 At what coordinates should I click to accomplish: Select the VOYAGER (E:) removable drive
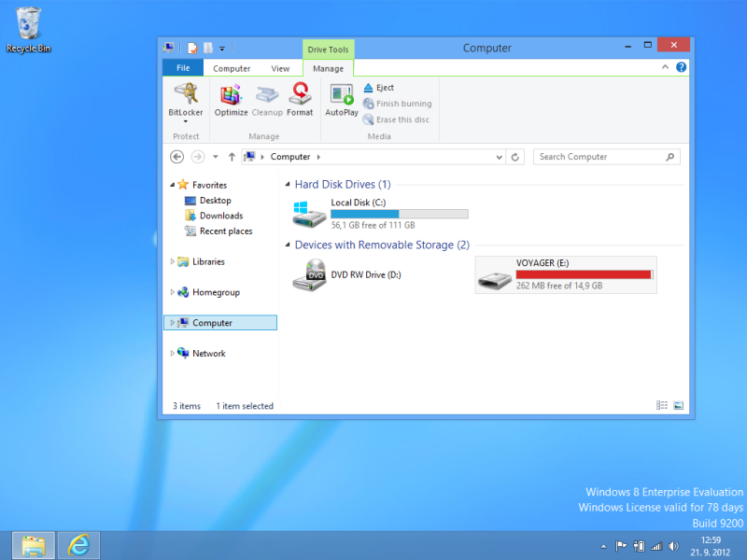click(565, 274)
